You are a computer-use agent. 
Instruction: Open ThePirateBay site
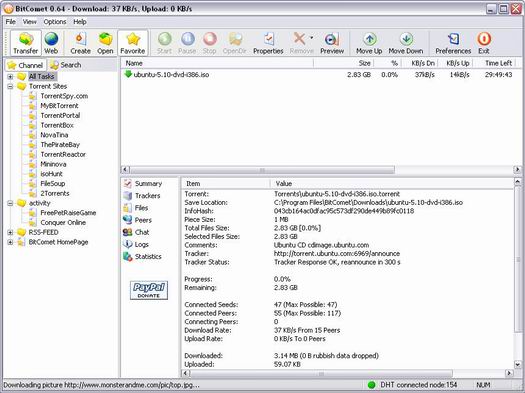pos(60,145)
